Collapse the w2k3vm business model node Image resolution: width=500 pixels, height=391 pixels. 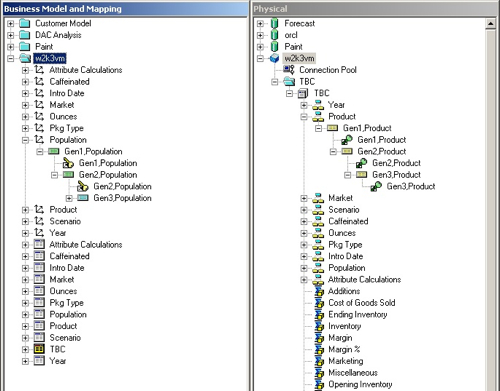click(11, 59)
